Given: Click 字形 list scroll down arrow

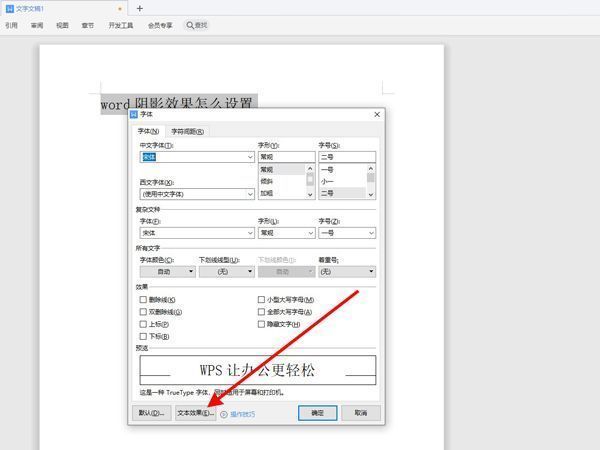Looking at the screenshot, I should tap(310, 194).
